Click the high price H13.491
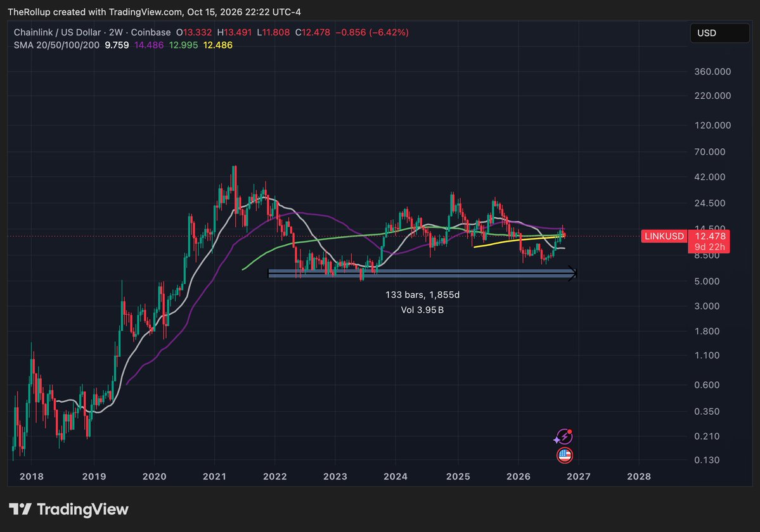This screenshot has width=760, height=532. click(234, 32)
